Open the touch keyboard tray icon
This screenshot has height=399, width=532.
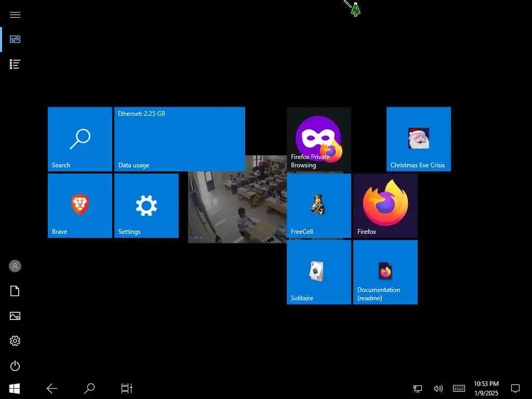459,389
